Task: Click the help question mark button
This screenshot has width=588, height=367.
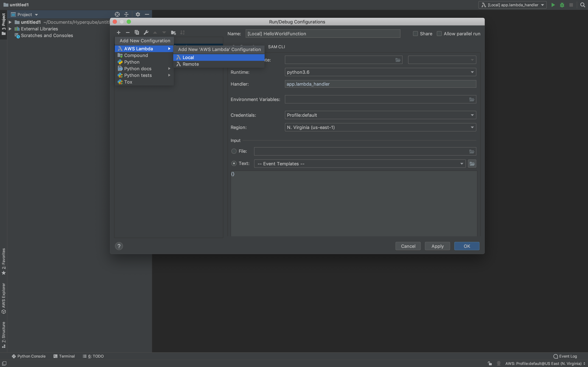Action: coord(119,246)
